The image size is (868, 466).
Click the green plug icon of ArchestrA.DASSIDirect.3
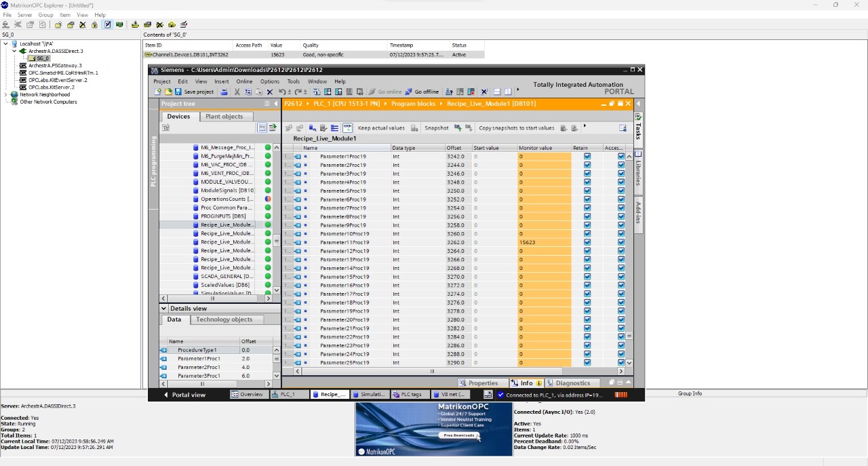23,51
